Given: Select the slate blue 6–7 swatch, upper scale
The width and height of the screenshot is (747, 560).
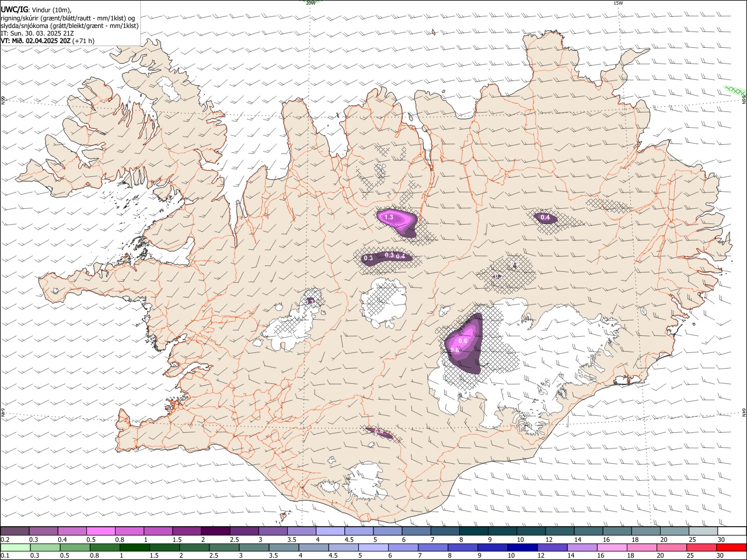Looking at the screenshot, I should 417,531.
